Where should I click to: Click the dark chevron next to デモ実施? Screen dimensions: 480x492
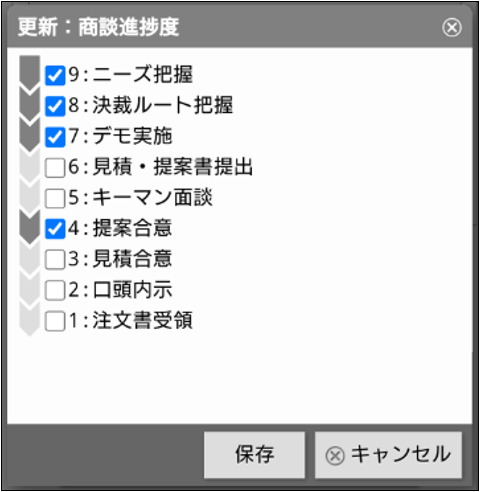(30, 137)
